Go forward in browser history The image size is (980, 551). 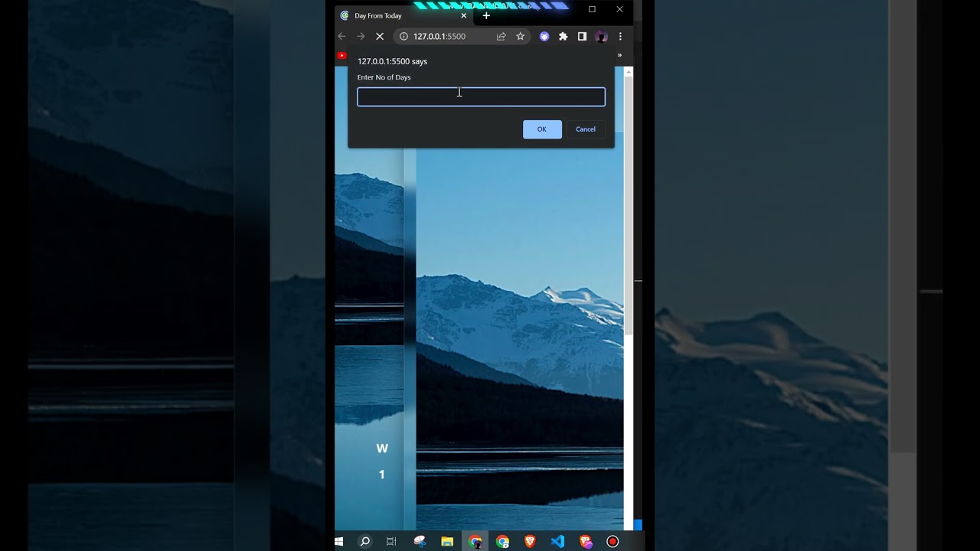tap(361, 36)
